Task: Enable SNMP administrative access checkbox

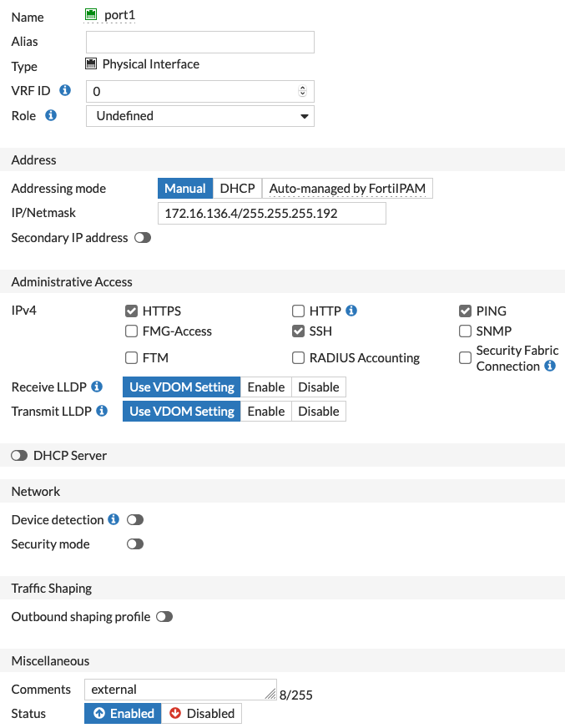Action: coord(466,331)
